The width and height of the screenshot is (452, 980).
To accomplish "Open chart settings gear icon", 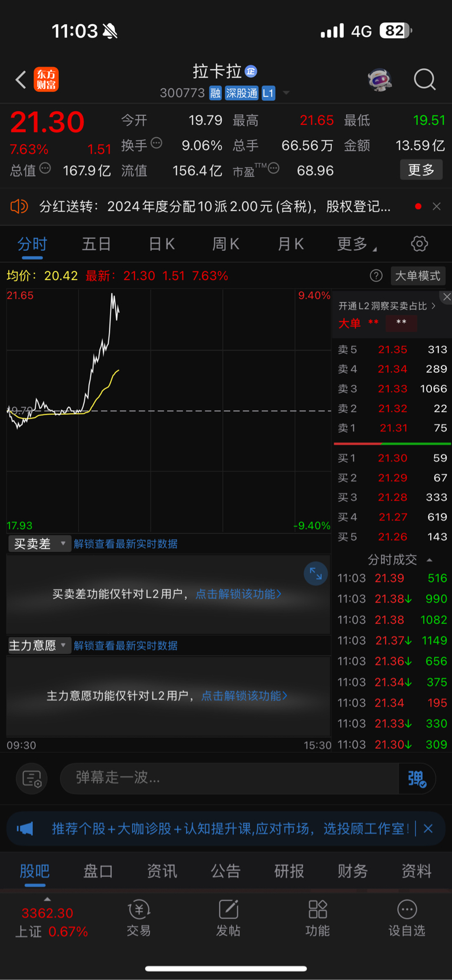I will point(420,244).
